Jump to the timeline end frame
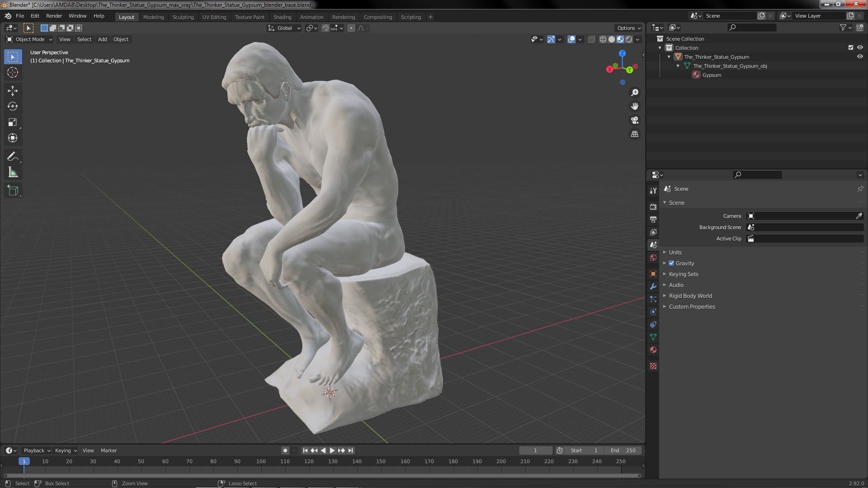Screen dimensions: 868x488 point(350,450)
